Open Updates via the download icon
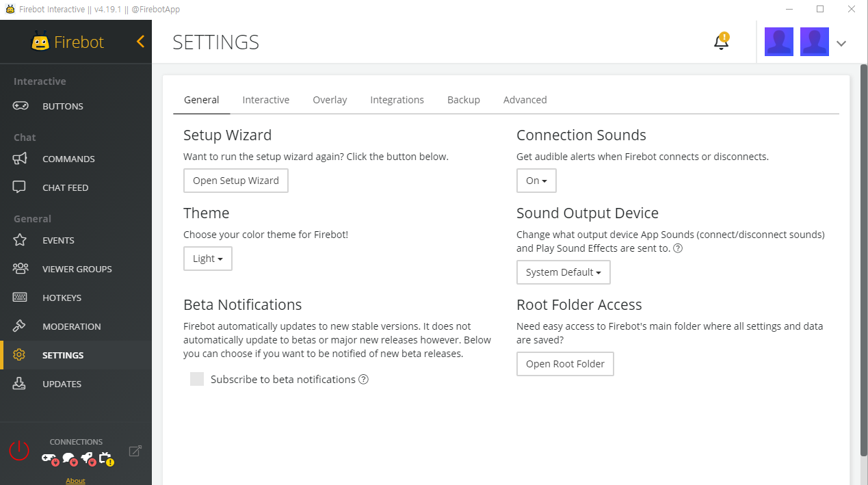This screenshot has height=485, width=868. (x=19, y=384)
